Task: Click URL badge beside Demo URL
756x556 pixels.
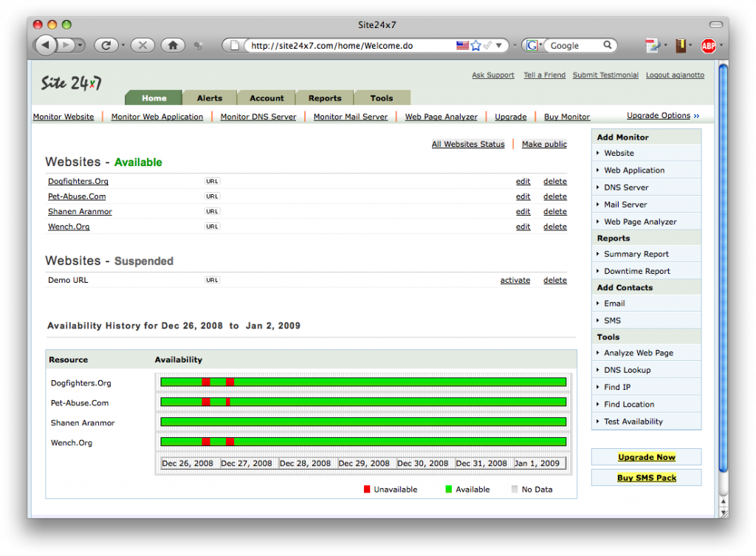Action: pyautogui.click(x=212, y=280)
